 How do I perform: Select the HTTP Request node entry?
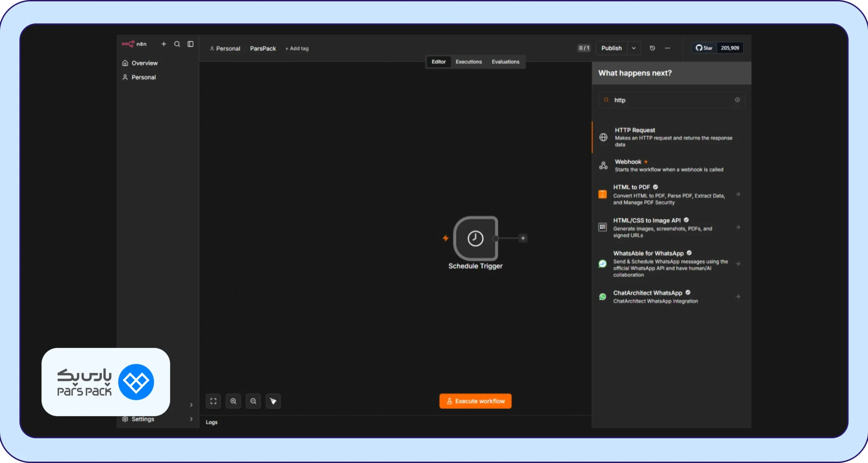tap(671, 137)
